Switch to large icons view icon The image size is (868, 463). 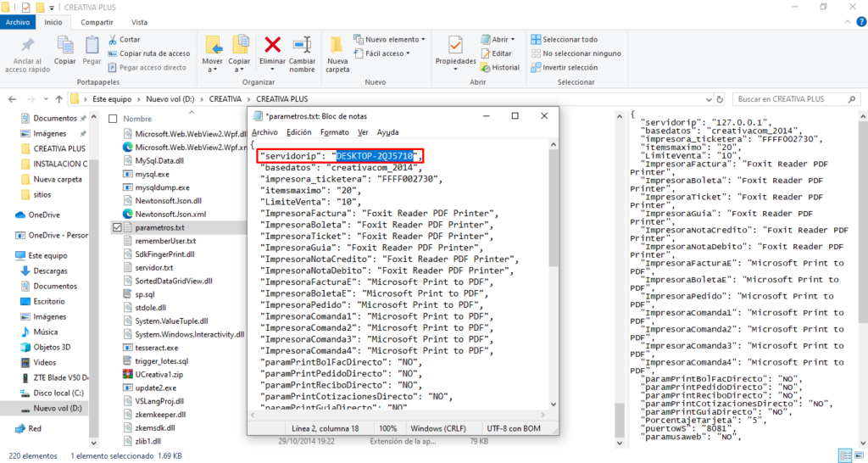click(x=860, y=456)
